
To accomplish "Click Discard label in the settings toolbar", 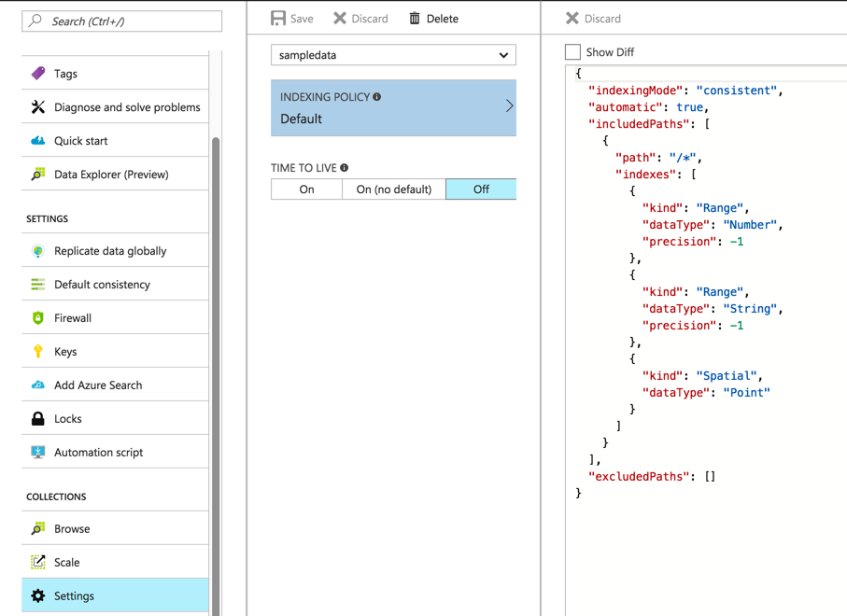I will click(370, 19).
